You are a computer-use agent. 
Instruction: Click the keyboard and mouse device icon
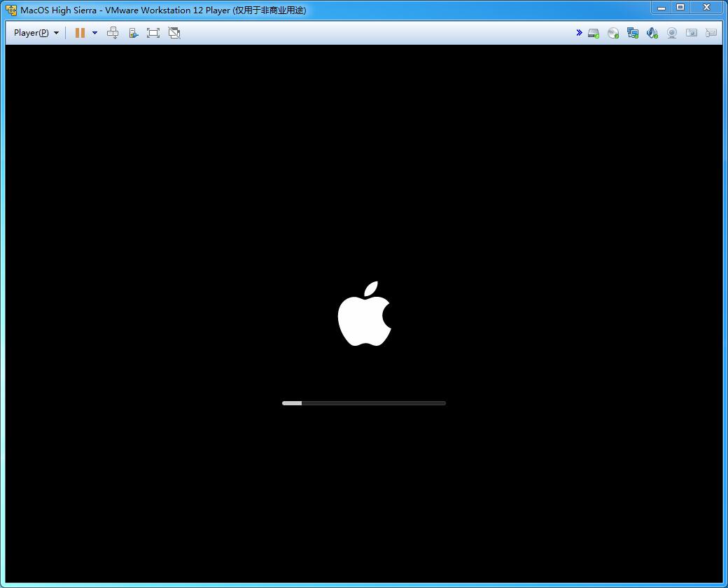[x=710, y=33]
